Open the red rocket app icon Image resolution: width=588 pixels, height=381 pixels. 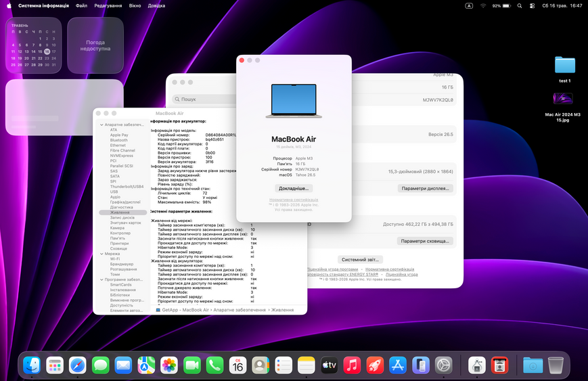(375, 365)
